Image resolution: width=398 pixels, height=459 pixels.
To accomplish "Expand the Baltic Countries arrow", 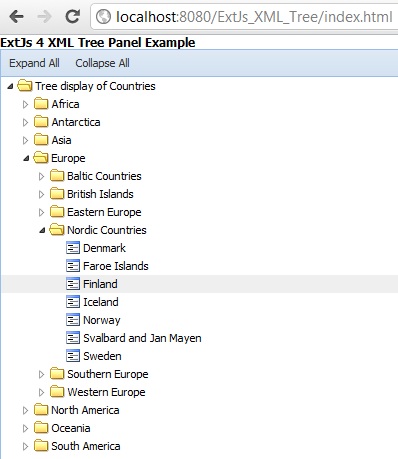I will click(x=41, y=176).
